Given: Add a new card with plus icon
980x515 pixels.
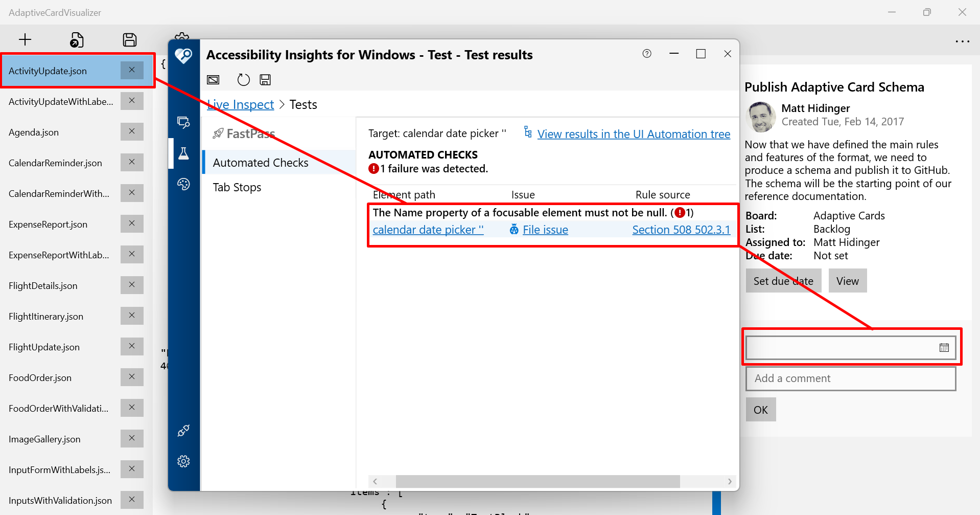Looking at the screenshot, I should click(x=25, y=39).
